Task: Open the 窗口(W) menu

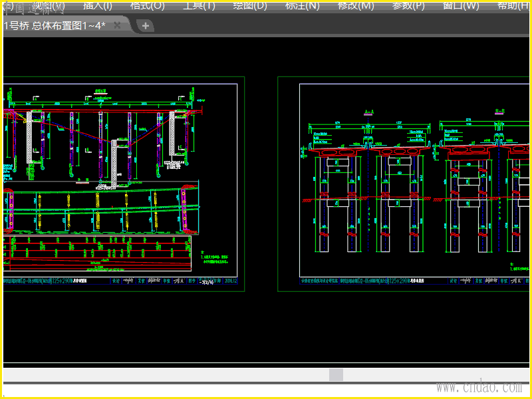Action: 461,5
